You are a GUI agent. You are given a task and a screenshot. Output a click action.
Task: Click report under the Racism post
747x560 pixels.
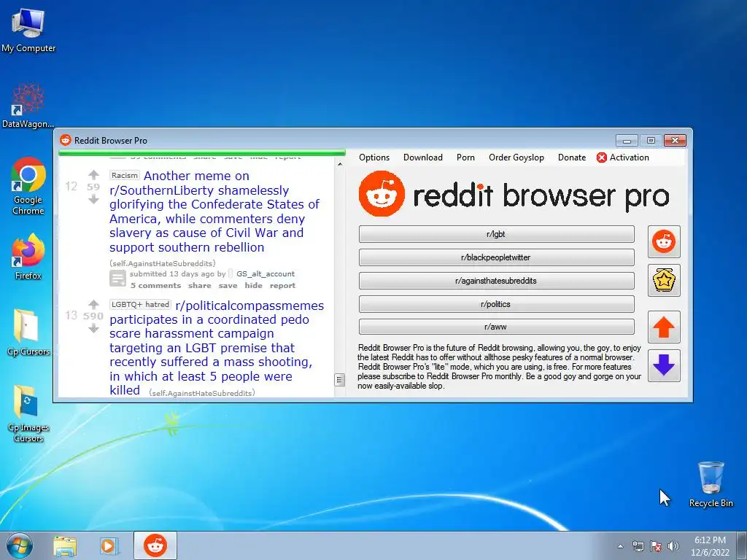pos(282,286)
